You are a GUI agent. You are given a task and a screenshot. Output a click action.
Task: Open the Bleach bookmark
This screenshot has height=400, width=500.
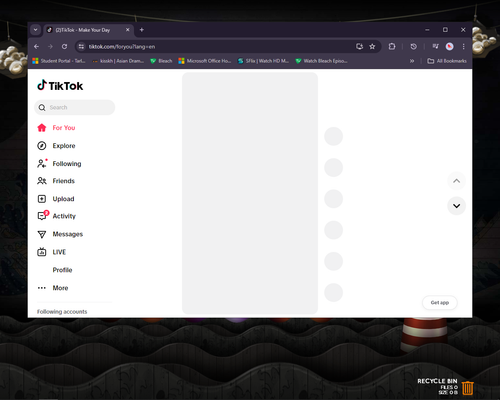(161, 61)
